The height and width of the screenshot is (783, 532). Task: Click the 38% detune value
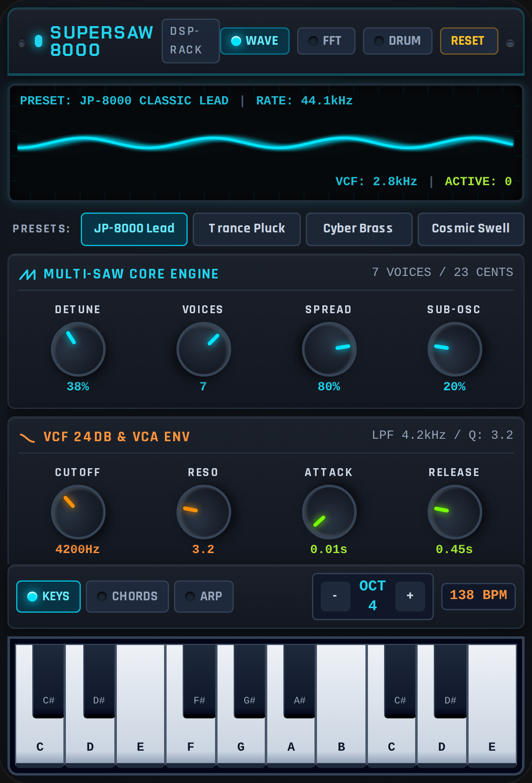[78, 387]
